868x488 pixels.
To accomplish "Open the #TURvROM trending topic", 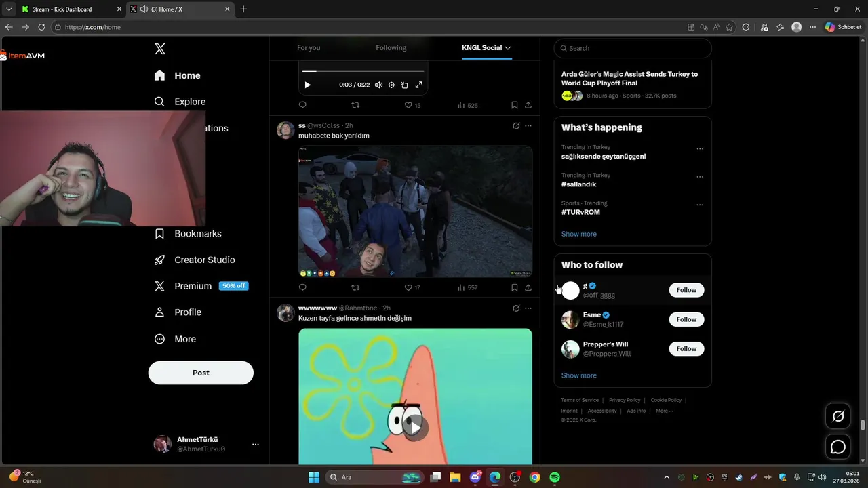I will point(580,212).
